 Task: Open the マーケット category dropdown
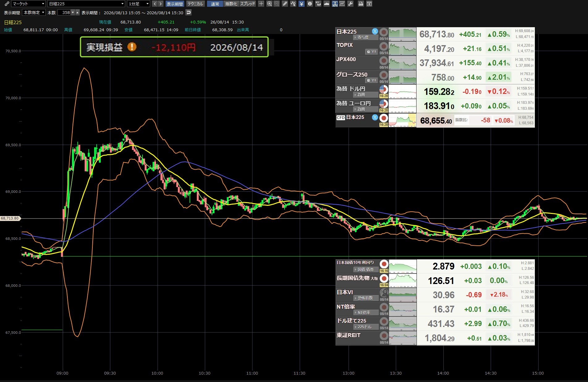[28, 4]
